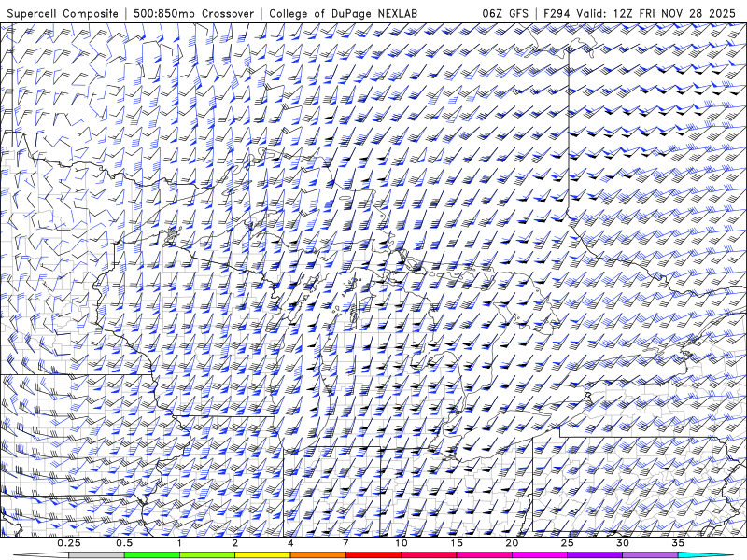Screen dimensions: 747x560
Task: Click 'College of DuPage NEXLAB' header text
Action: click(x=343, y=14)
